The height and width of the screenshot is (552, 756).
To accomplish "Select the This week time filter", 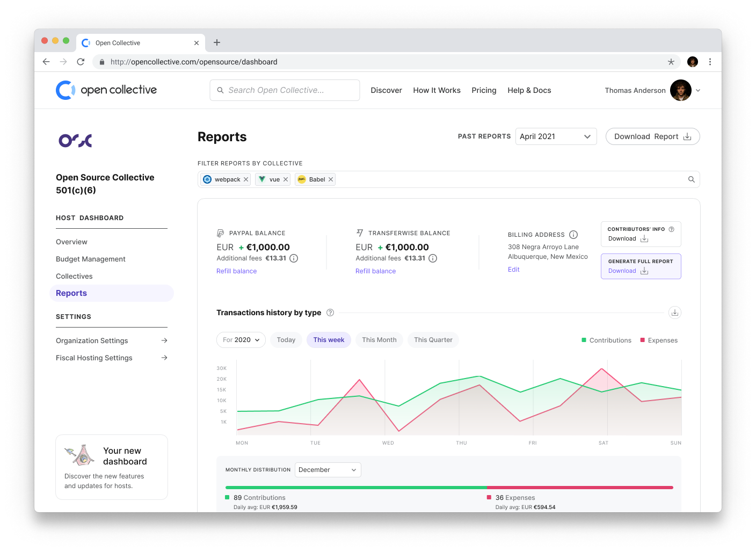I will click(329, 340).
